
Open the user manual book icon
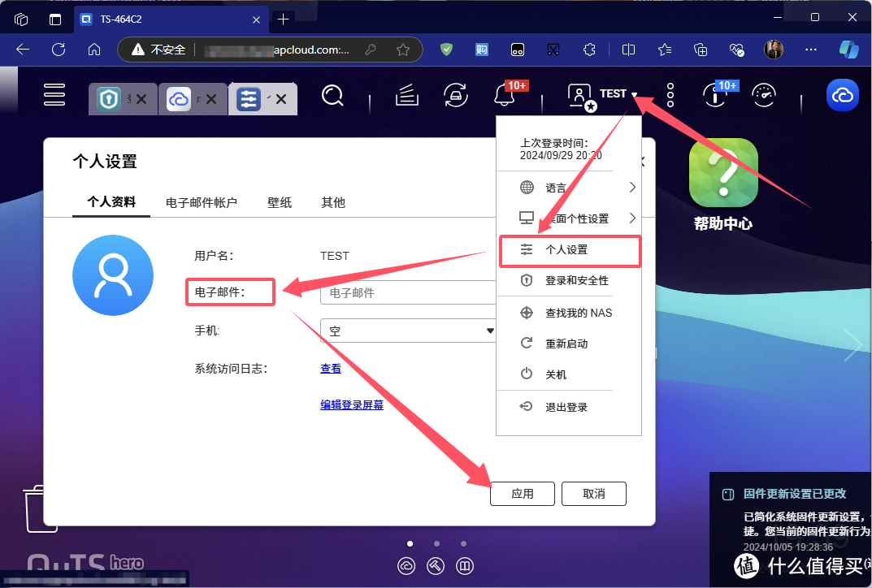pos(406,95)
